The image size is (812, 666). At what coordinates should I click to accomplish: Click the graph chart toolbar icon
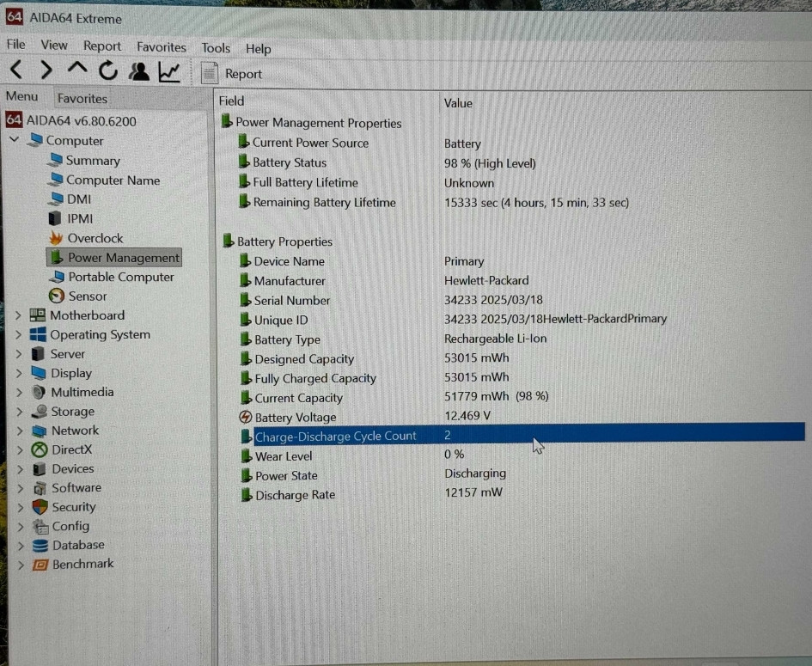tap(168, 71)
